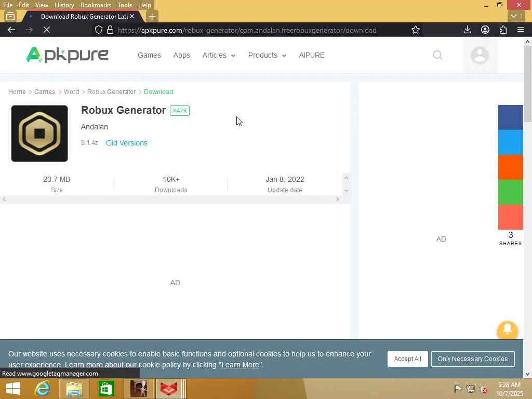The height and width of the screenshot is (399, 532).
Task: Launch Internet Explorer from the taskbar
Action: 42,389
